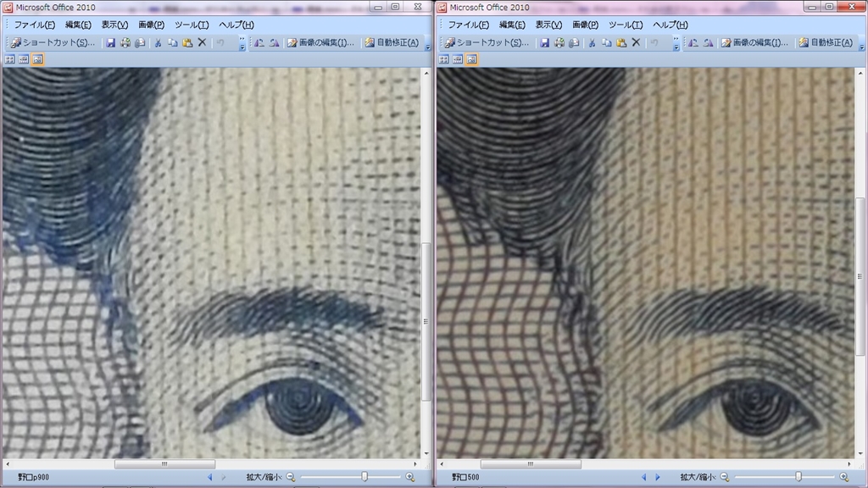Screen dimensions: 868x488
Task: Click email/send icon in right window toolbar
Action: pyautogui.click(x=574, y=42)
